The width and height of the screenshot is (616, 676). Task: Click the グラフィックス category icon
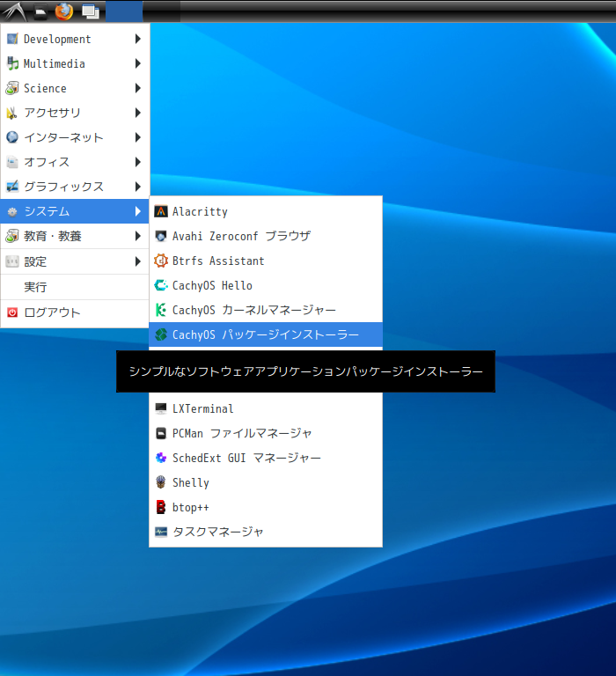click(x=12, y=187)
